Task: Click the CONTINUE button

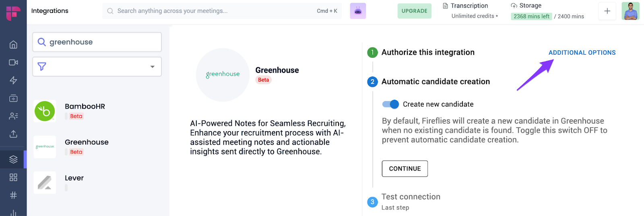Action: coord(405,169)
